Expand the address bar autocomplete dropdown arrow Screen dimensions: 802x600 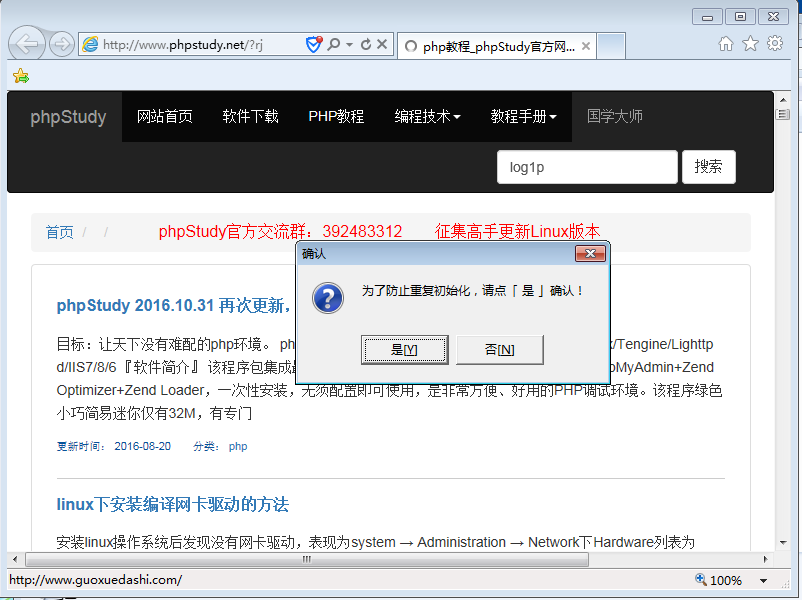pyautogui.click(x=349, y=45)
